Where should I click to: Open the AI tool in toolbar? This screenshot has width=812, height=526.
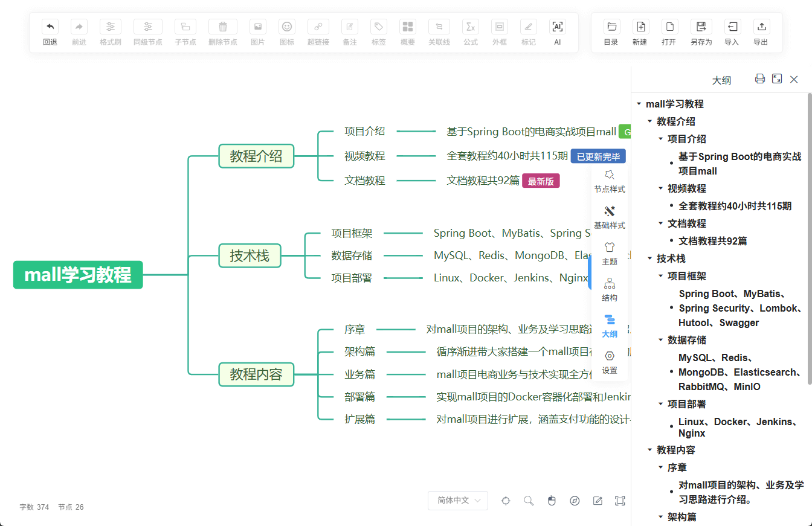pyautogui.click(x=557, y=27)
